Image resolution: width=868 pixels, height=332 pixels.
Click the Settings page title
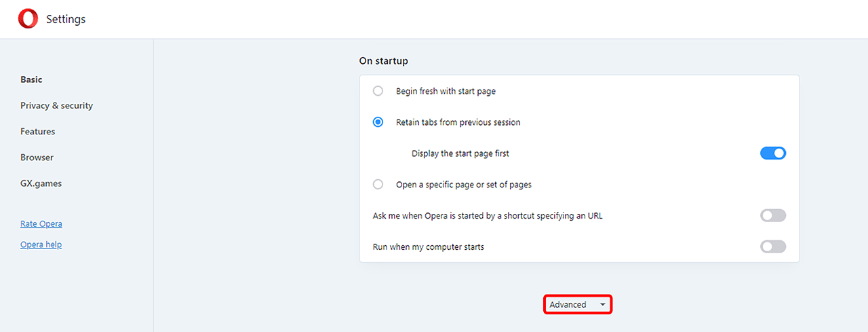pyautogui.click(x=66, y=19)
